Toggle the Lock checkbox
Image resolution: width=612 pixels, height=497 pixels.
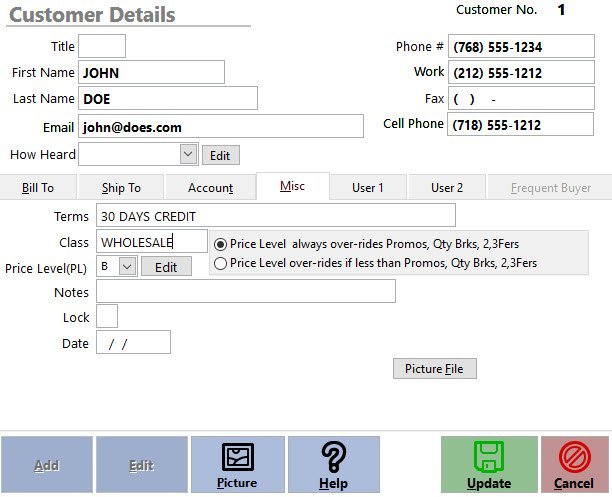[x=107, y=316]
